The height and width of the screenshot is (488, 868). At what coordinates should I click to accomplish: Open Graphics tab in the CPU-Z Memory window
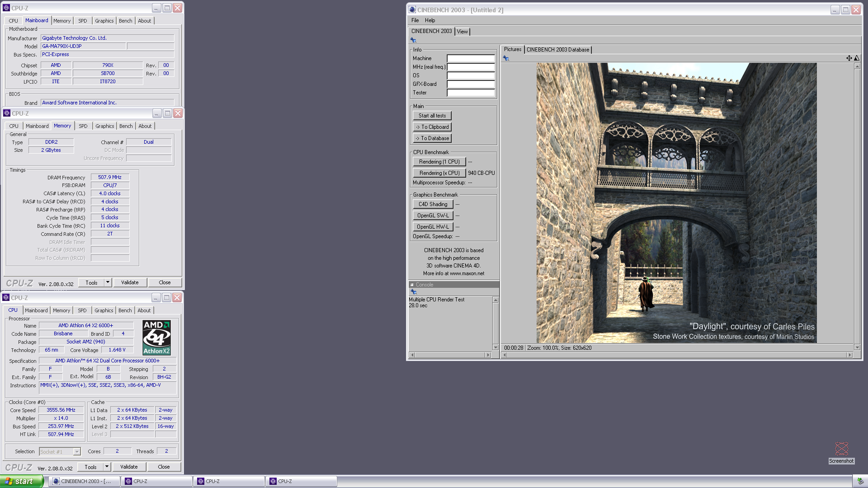click(105, 126)
